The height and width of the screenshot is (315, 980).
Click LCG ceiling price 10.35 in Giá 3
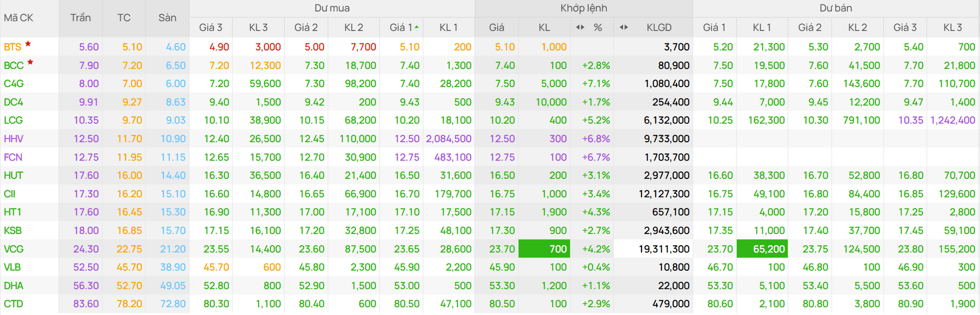[x=911, y=120]
